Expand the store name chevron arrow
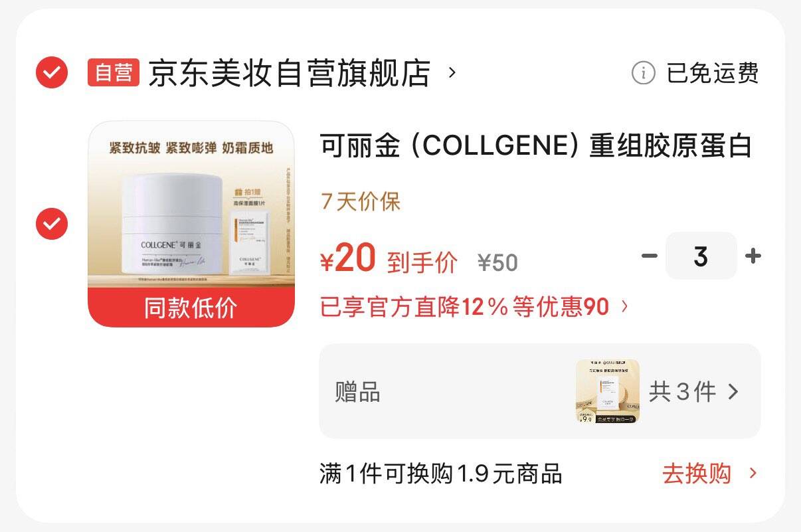This screenshot has height=532, width=801. pyautogui.click(x=452, y=72)
